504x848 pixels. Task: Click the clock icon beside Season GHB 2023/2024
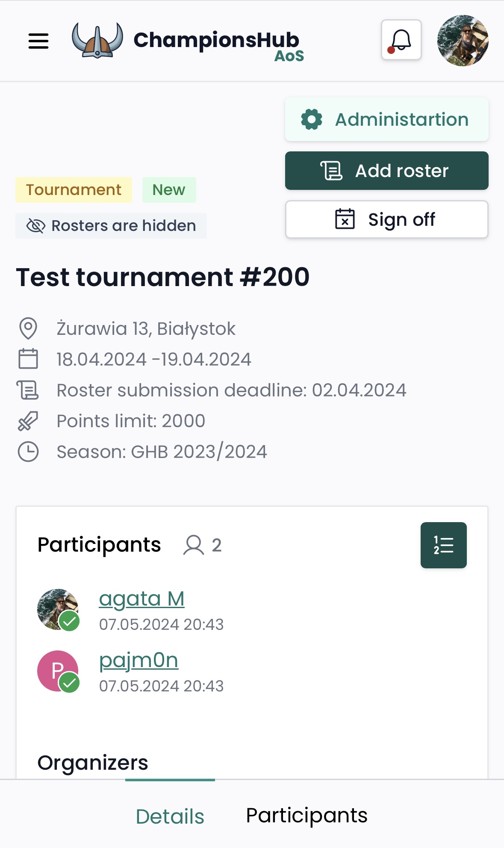click(28, 451)
